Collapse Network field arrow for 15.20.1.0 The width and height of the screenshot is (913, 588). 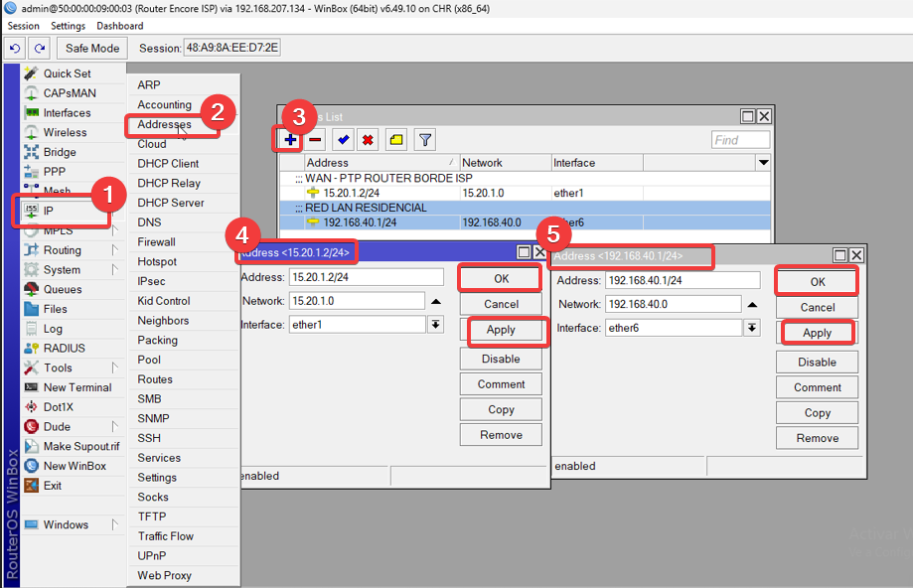point(435,300)
